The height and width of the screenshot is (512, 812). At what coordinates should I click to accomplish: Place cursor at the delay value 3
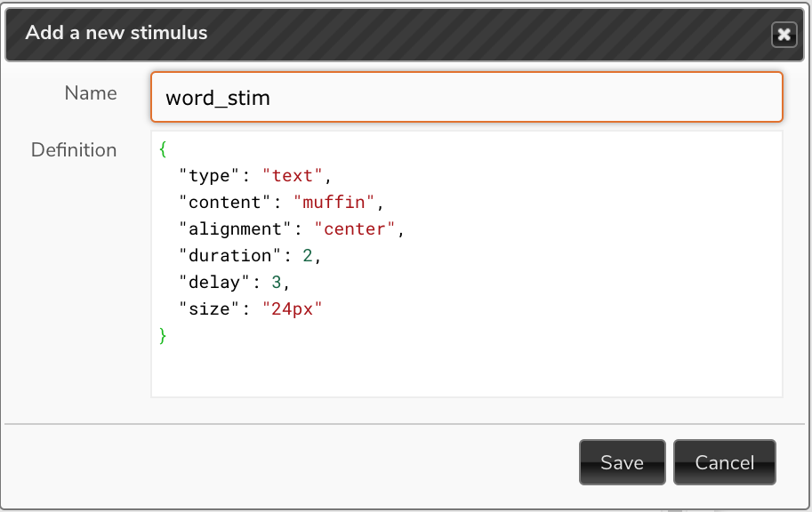pos(277,282)
